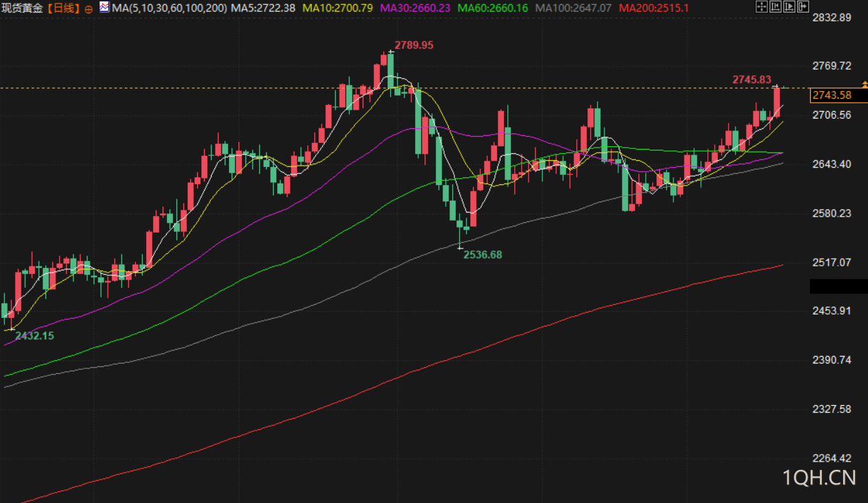Screen dimensions: 868x503
Task: Click the 2789.95 high price marker
Action: [x=414, y=46]
